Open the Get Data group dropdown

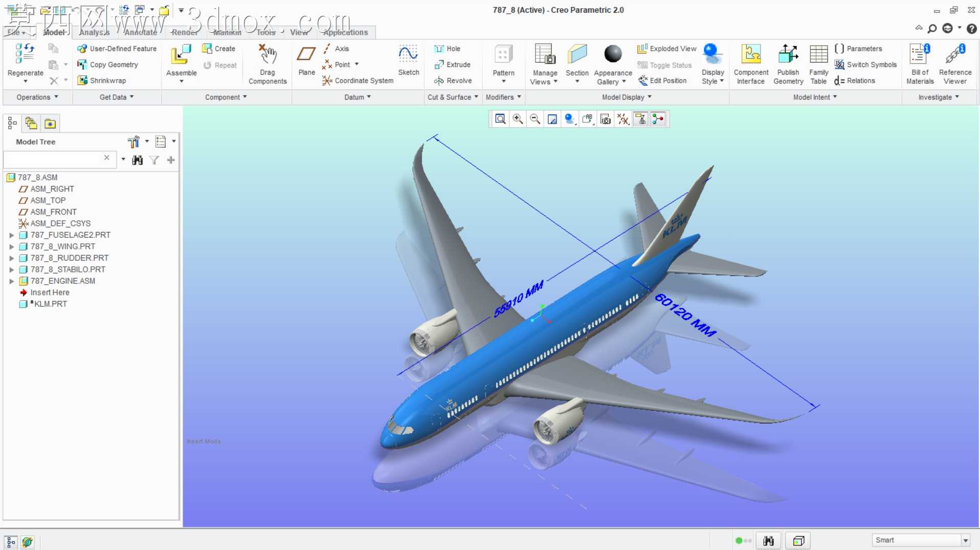[117, 97]
